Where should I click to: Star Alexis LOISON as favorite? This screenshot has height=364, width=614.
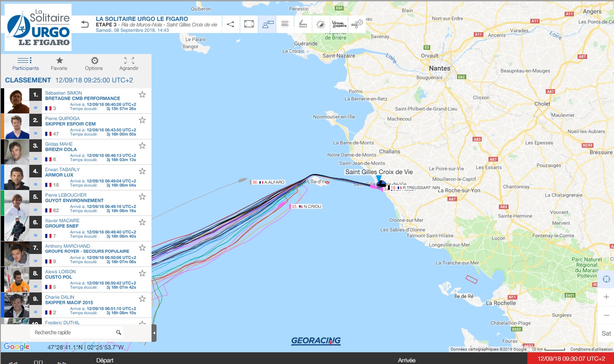[142, 273]
